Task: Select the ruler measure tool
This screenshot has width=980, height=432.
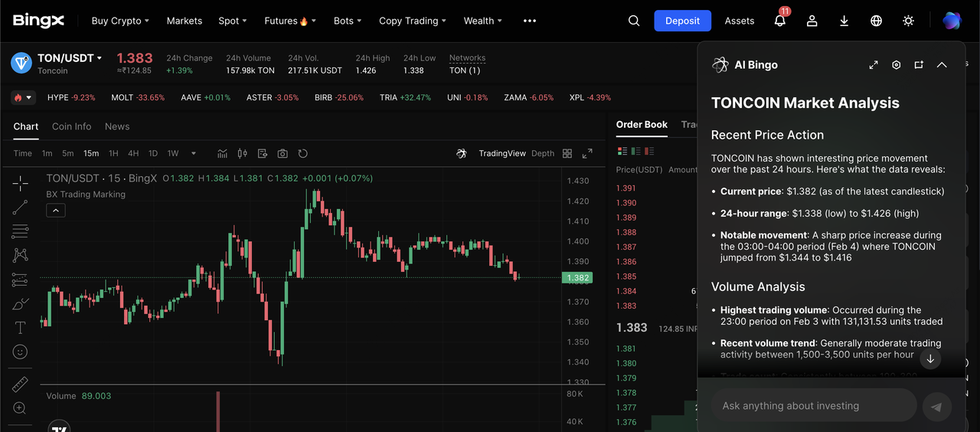Action: [x=20, y=384]
